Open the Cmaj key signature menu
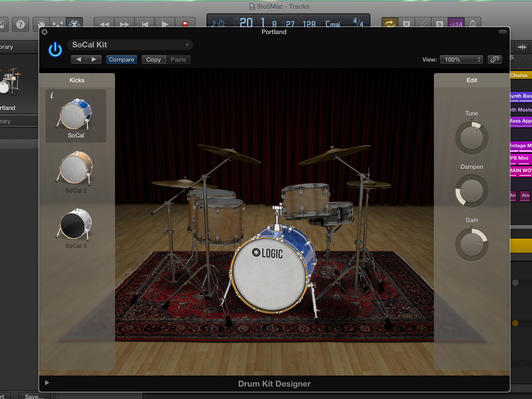532x399 pixels. 332,24
